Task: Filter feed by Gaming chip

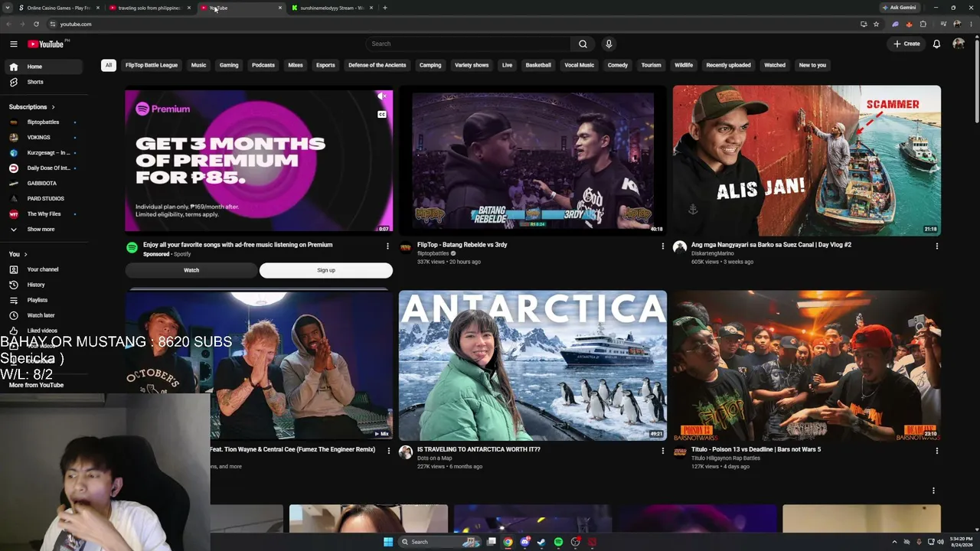Action: [x=229, y=65]
